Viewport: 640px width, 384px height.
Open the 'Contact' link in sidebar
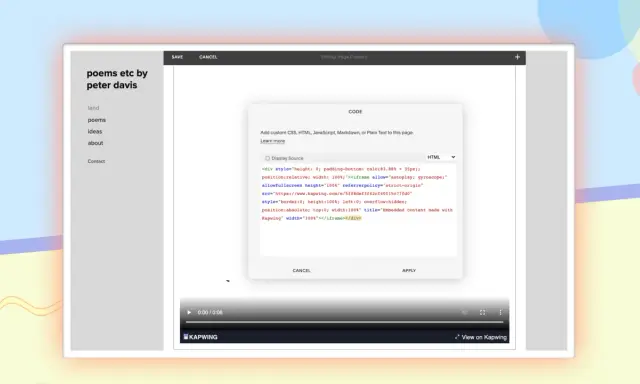(x=96, y=161)
